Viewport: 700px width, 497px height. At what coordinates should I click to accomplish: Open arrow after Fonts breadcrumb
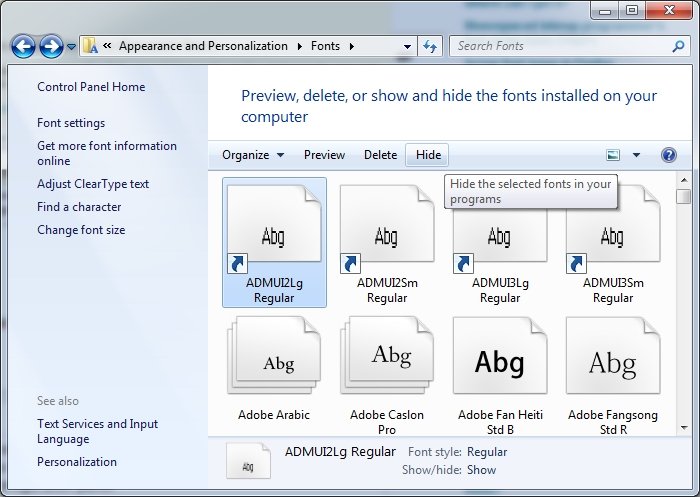click(352, 46)
